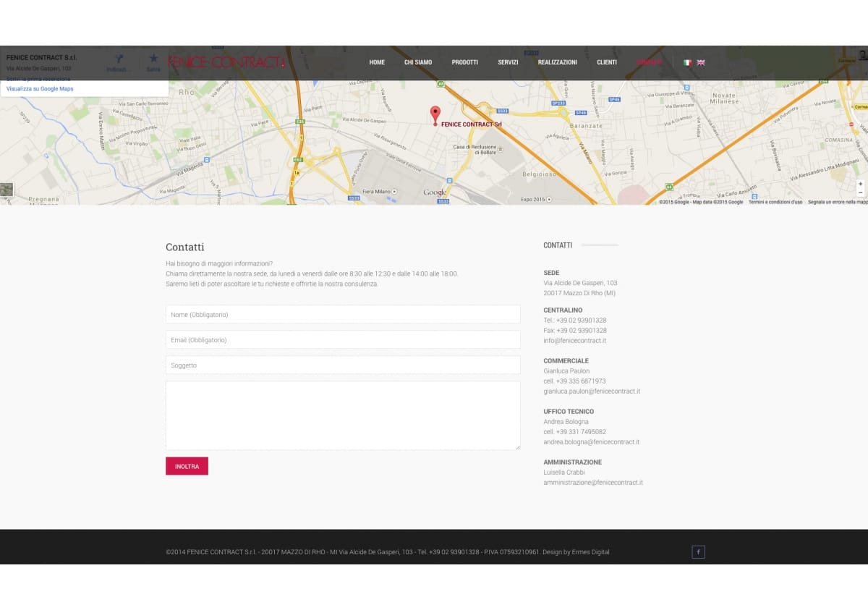The image size is (868, 610).
Task: Zoom in on the map with plus button
Action: pos(860,185)
